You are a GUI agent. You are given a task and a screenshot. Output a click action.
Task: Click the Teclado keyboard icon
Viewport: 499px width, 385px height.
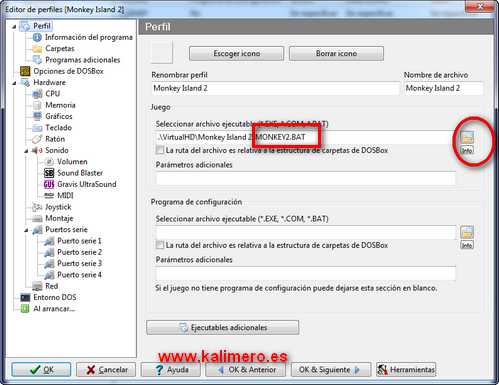pos(37,128)
